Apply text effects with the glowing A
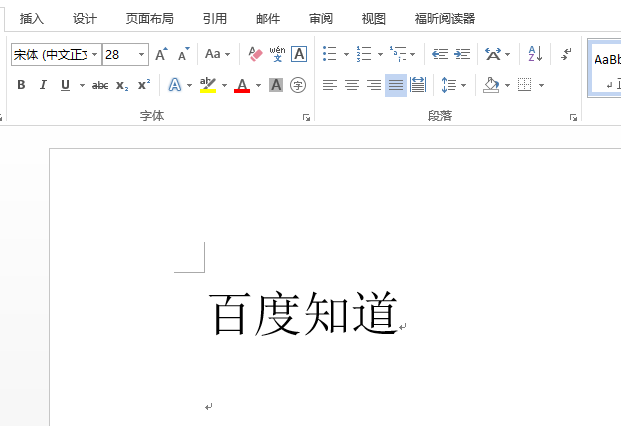Image resolution: width=621 pixels, height=426 pixels. (x=175, y=85)
